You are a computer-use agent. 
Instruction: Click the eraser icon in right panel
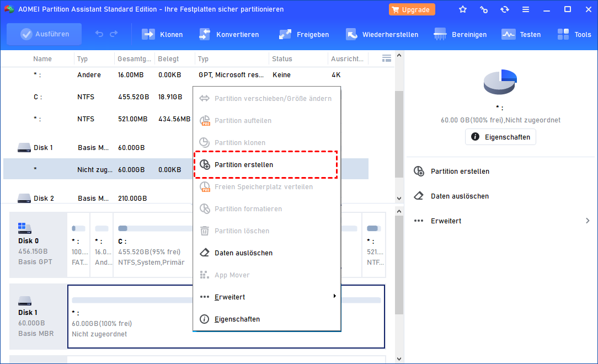tap(419, 196)
